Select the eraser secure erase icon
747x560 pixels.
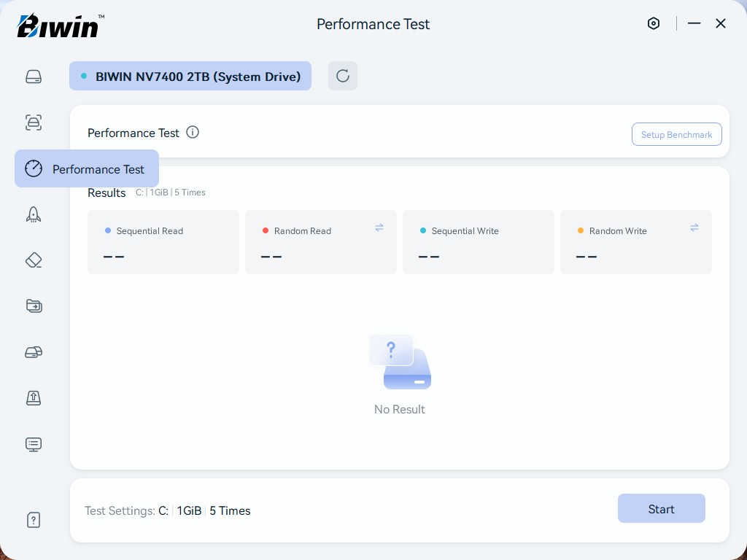tap(34, 260)
